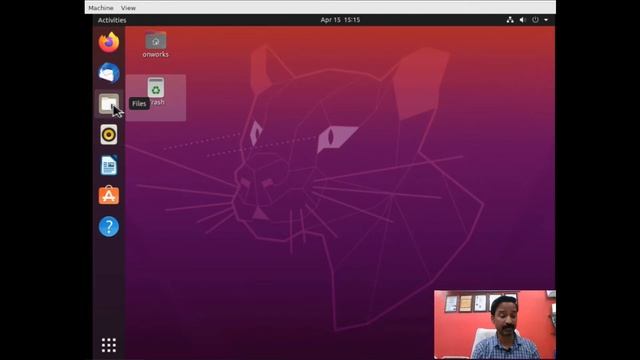640x360 pixels.
Task: Open the Activities overview
Action: 112,20
